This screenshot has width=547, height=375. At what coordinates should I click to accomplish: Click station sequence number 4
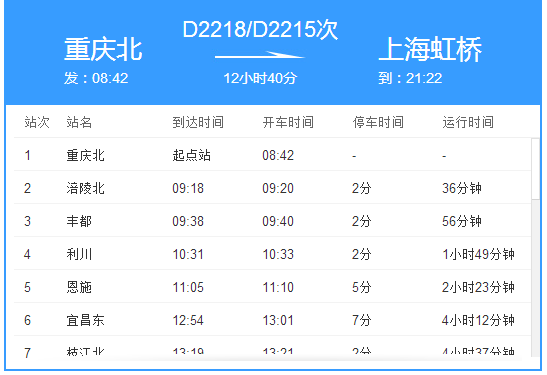pos(28,254)
